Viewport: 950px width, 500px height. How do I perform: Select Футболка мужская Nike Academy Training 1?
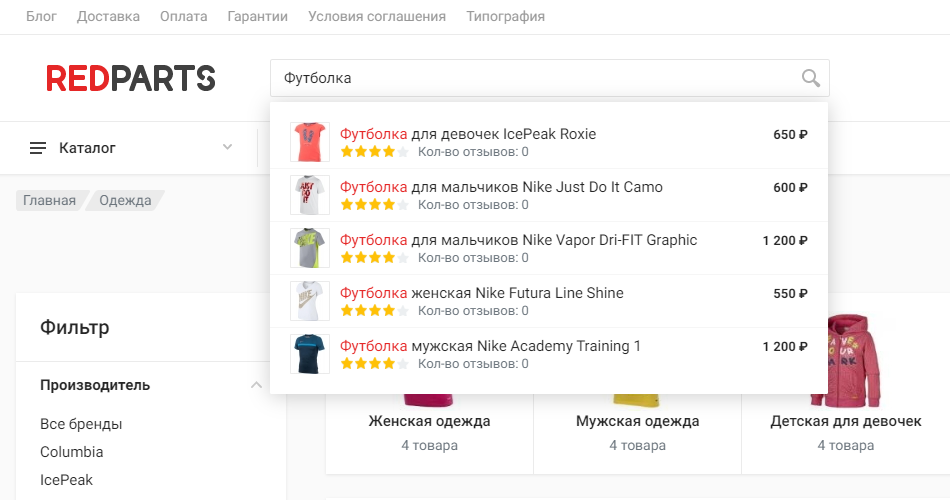tap(490, 346)
